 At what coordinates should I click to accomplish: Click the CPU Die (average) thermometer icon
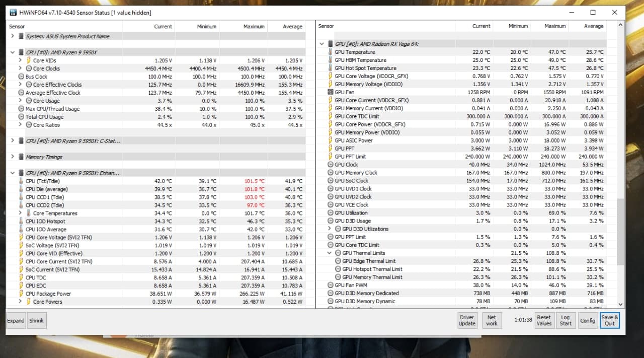point(21,189)
